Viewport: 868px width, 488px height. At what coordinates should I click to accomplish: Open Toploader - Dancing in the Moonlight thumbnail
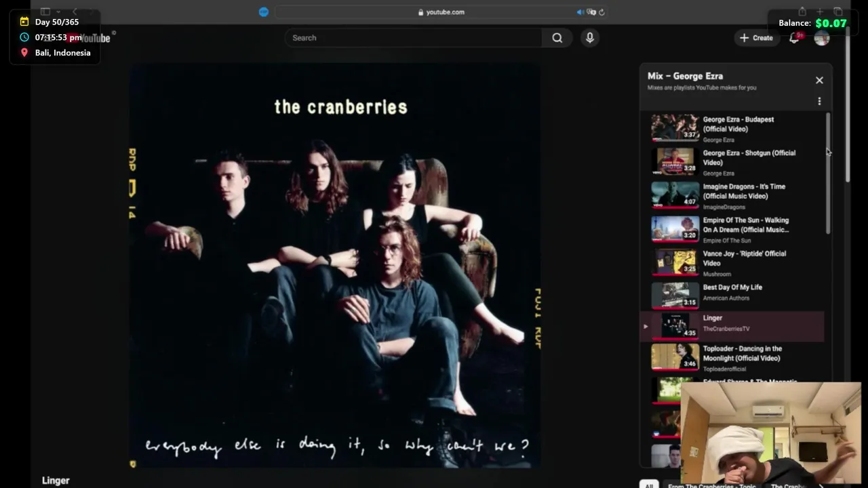click(675, 357)
